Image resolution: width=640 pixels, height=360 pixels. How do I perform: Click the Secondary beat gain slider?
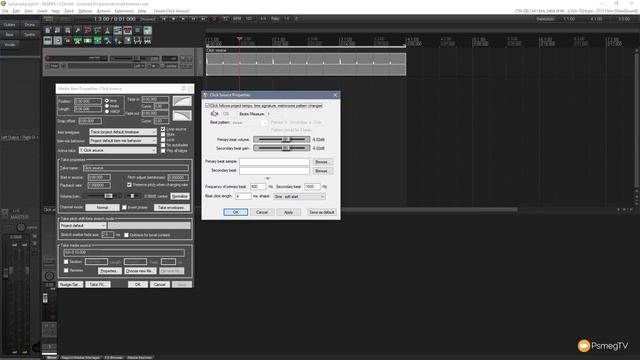click(x=282, y=148)
